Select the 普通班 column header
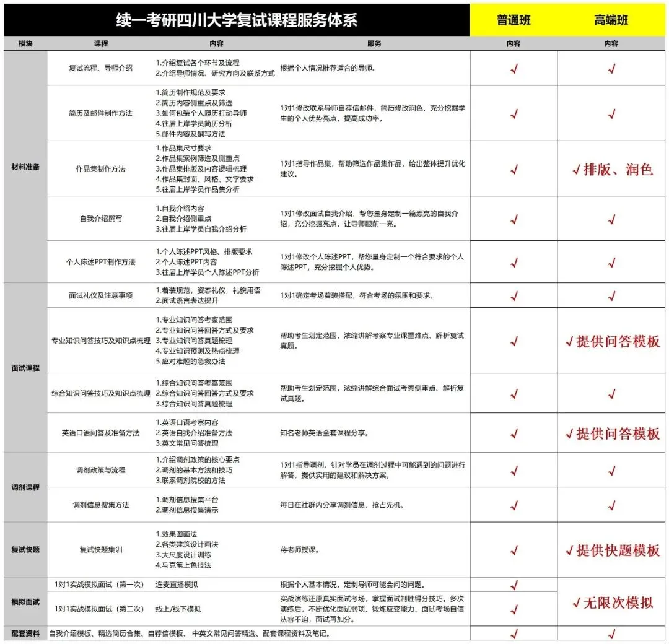This screenshot has height=644, width=669. (x=514, y=20)
